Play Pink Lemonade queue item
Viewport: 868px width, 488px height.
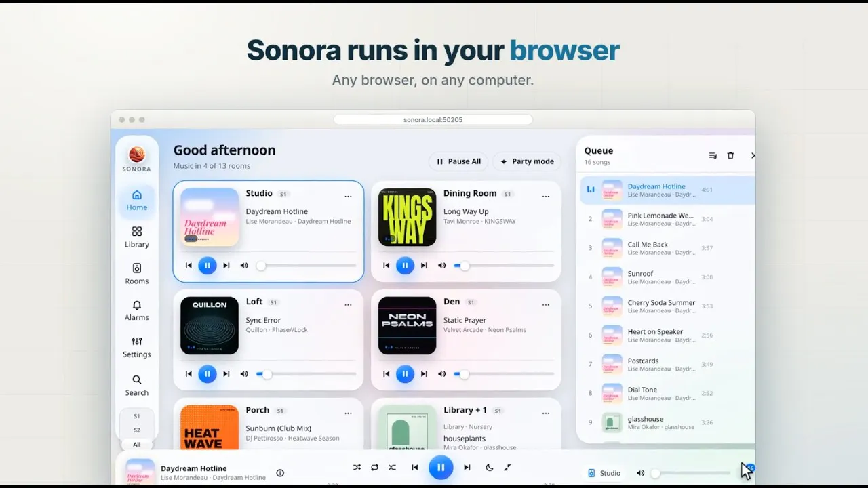coord(667,219)
